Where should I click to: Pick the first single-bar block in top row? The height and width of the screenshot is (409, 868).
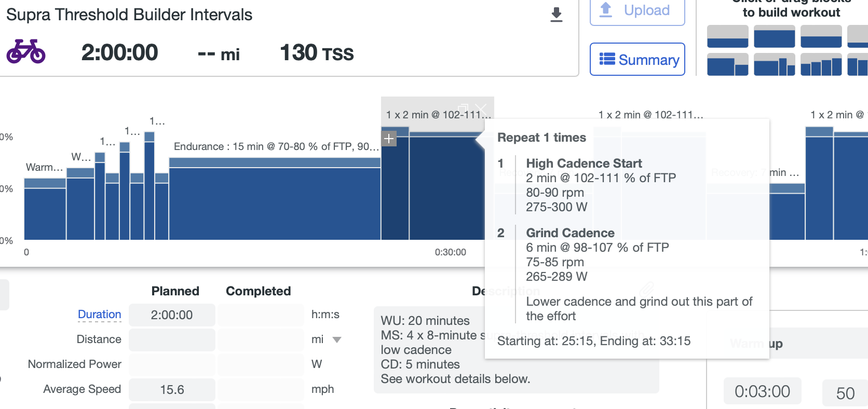point(727,37)
